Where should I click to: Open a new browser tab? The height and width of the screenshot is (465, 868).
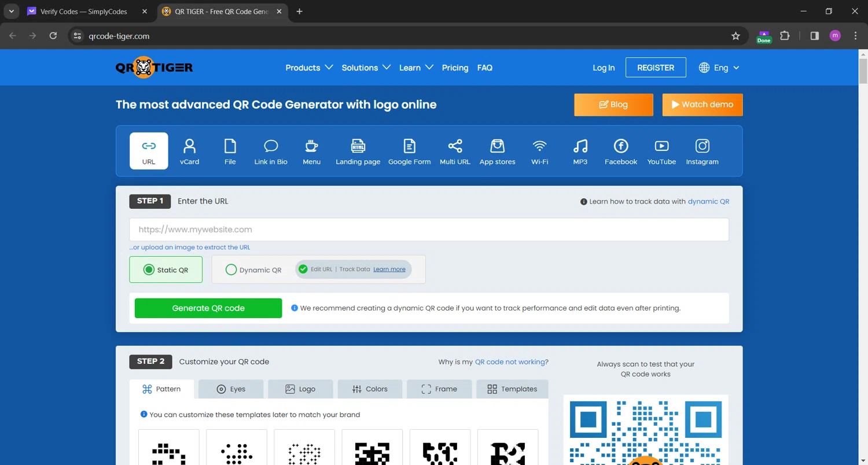[299, 12]
